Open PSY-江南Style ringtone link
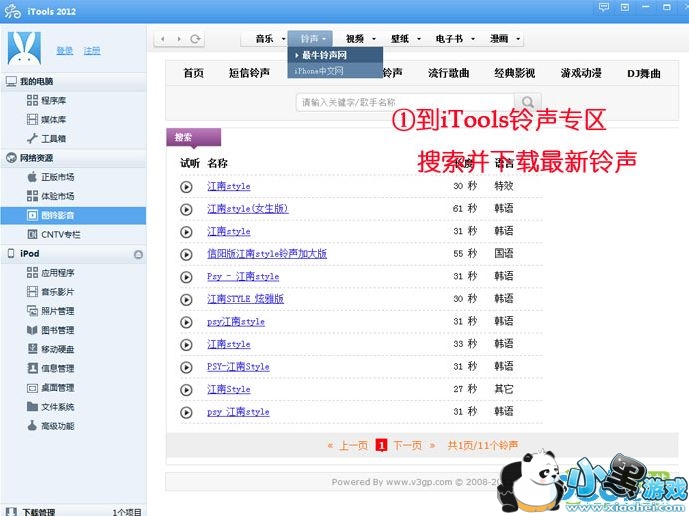 click(x=238, y=366)
